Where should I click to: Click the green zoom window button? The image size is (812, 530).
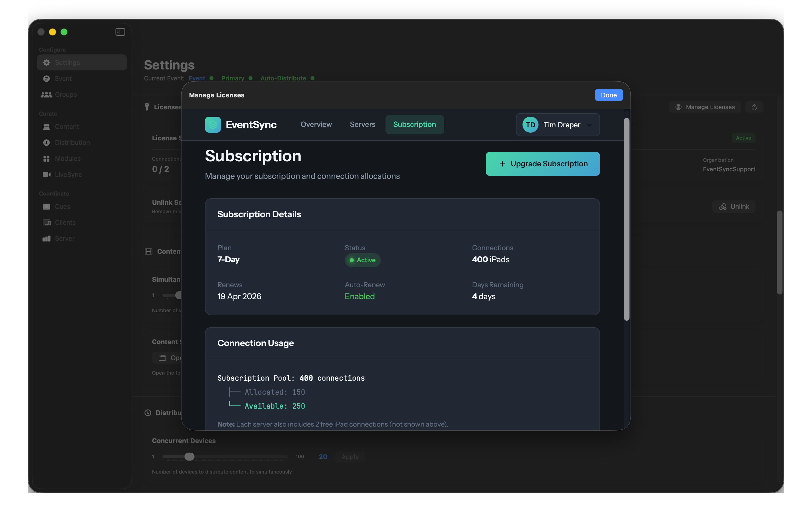coord(64,32)
